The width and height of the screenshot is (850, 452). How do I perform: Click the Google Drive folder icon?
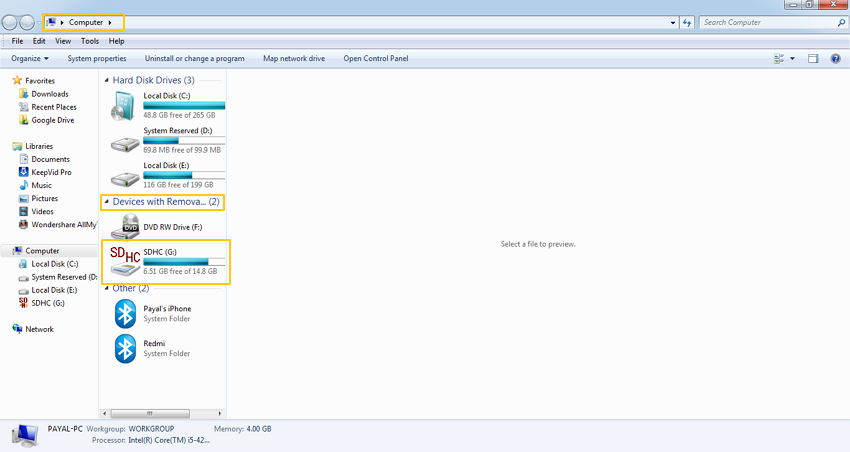click(23, 120)
